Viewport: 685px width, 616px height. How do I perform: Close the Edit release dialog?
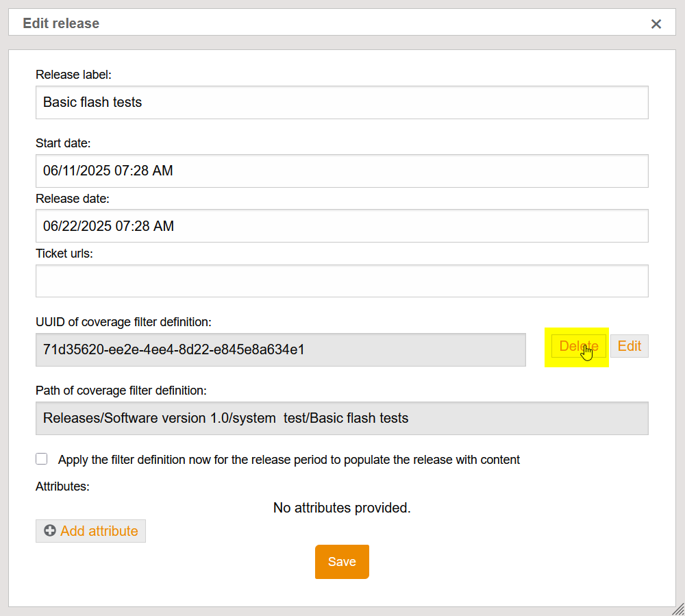(656, 24)
